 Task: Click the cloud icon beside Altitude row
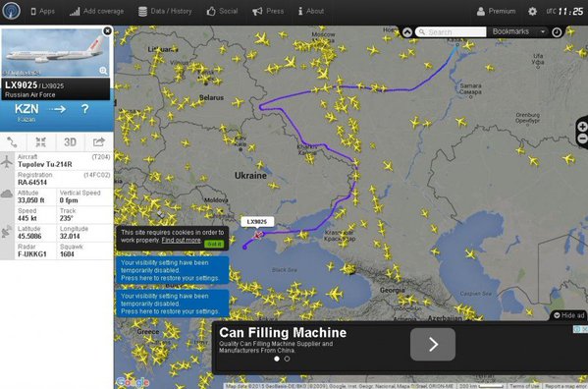pos(7,194)
